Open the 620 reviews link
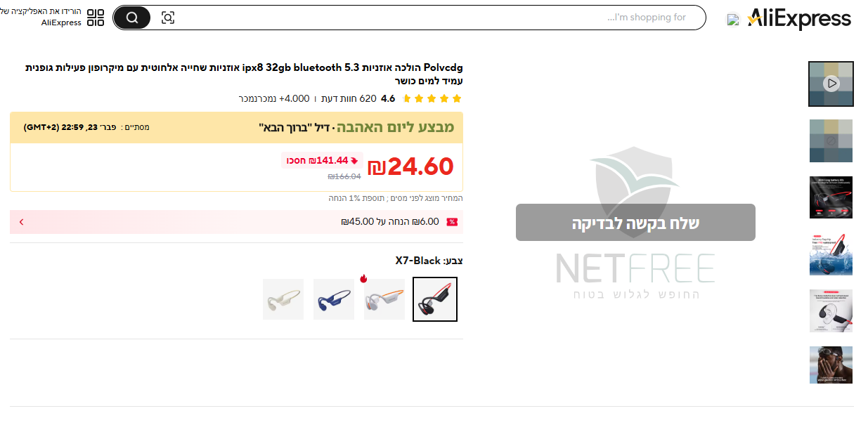The width and height of the screenshot is (868, 444). pos(344,98)
